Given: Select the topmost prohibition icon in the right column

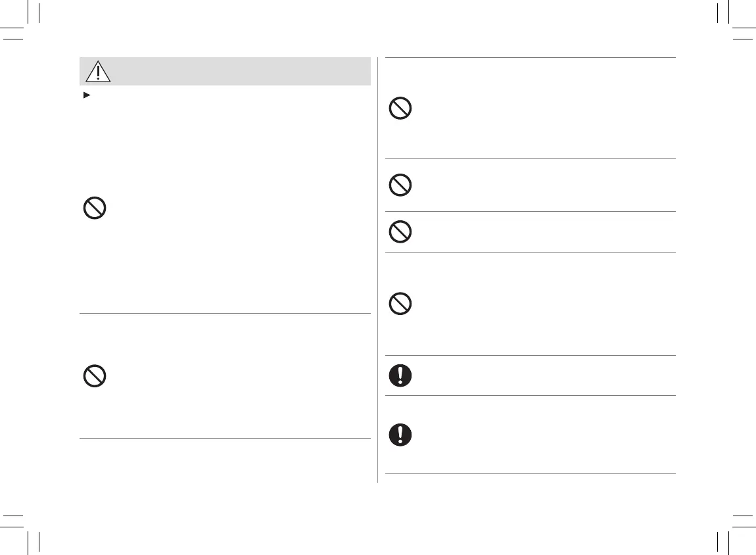Looking at the screenshot, I should 400,109.
